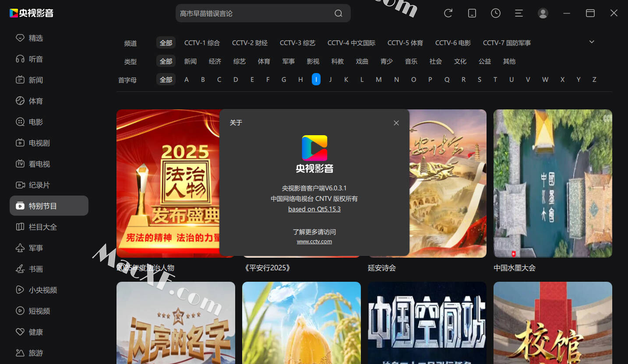Select letter I in the 首字母 filter
This screenshot has height=364, width=628.
point(316,80)
